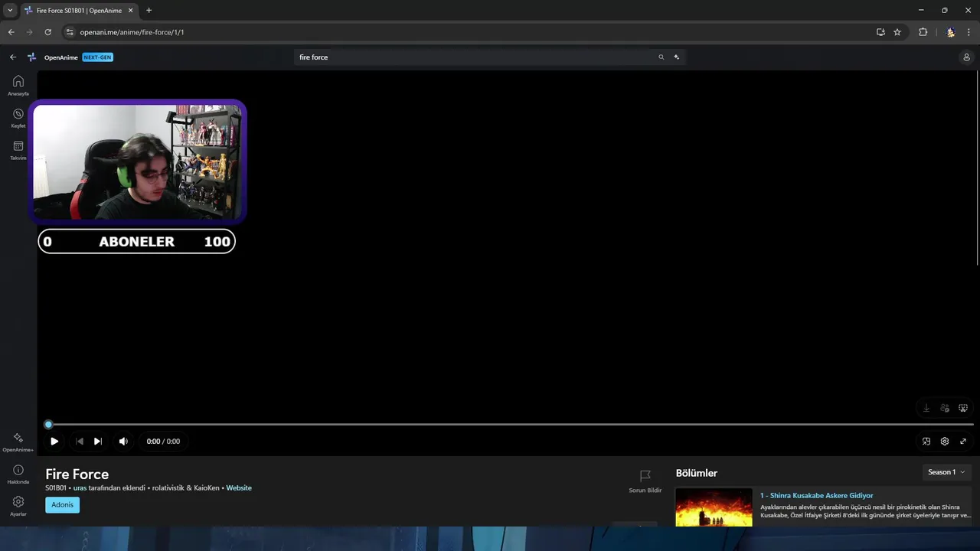Click the browser bookmark star icon

pyautogui.click(x=897, y=32)
